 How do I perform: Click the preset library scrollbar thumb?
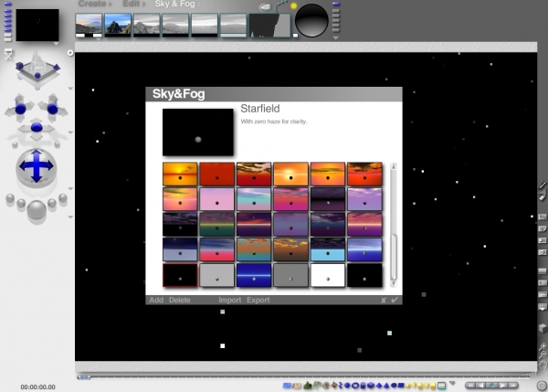(x=394, y=257)
